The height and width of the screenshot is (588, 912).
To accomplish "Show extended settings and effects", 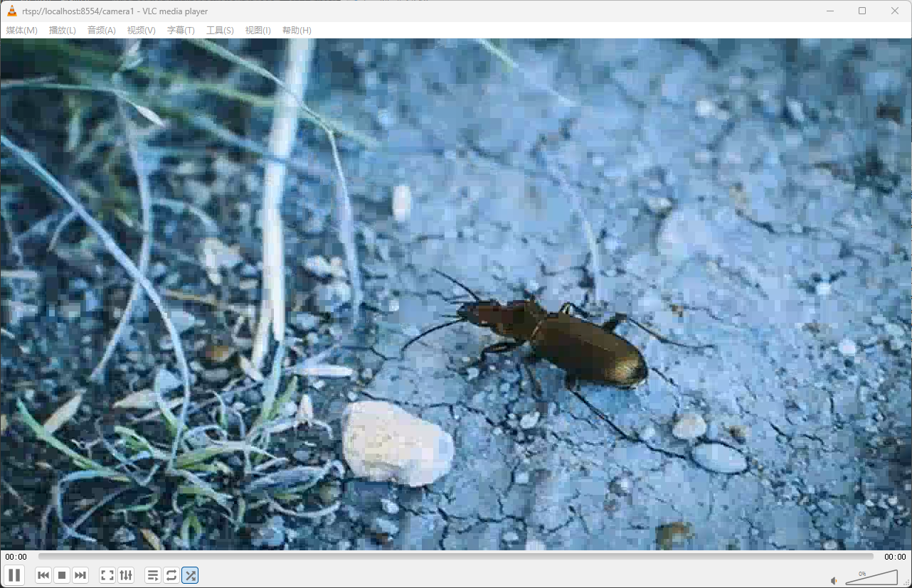I will 126,575.
